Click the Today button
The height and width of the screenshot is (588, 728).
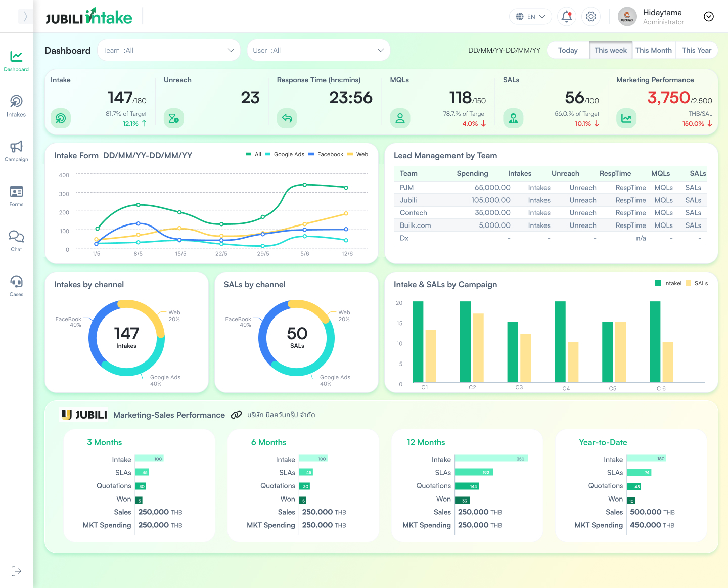tap(568, 50)
